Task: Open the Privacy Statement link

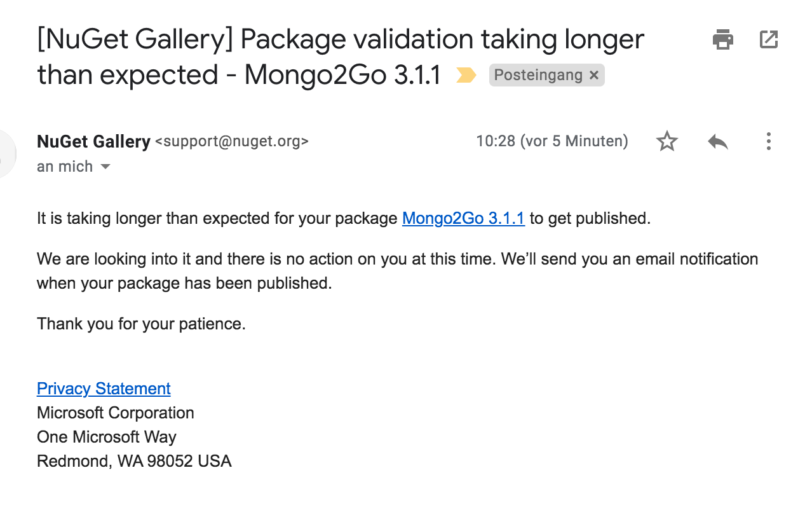Action: [x=104, y=389]
